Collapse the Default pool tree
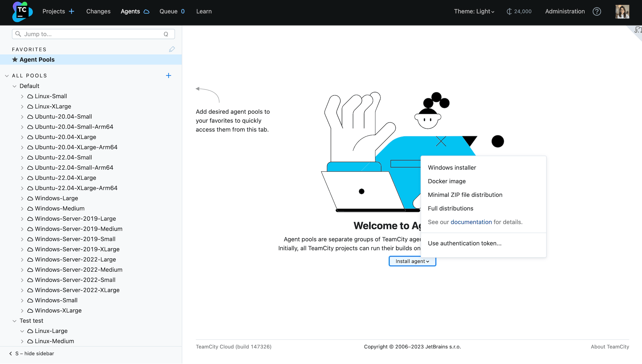Screen dimensions: 642x364 [14, 86]
